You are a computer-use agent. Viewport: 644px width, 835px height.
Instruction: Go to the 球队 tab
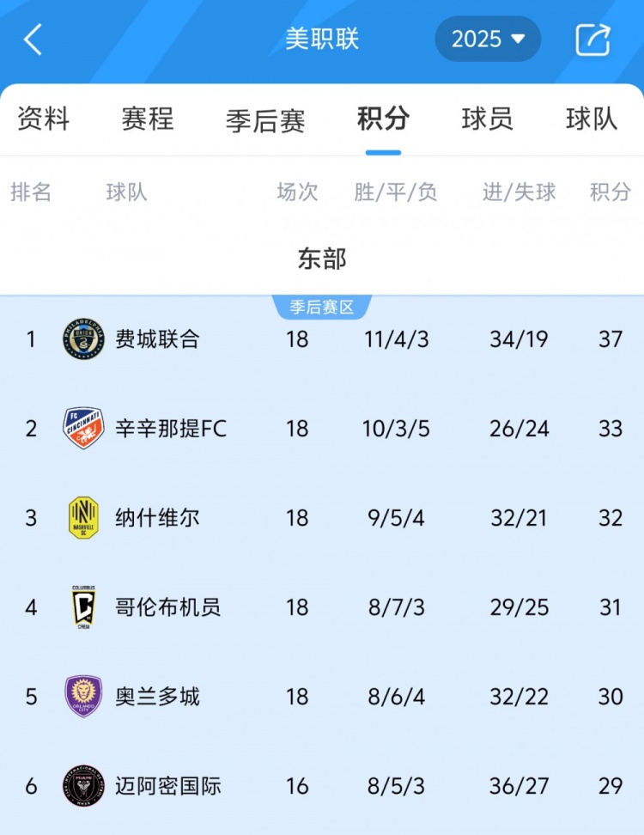(592, 119)
